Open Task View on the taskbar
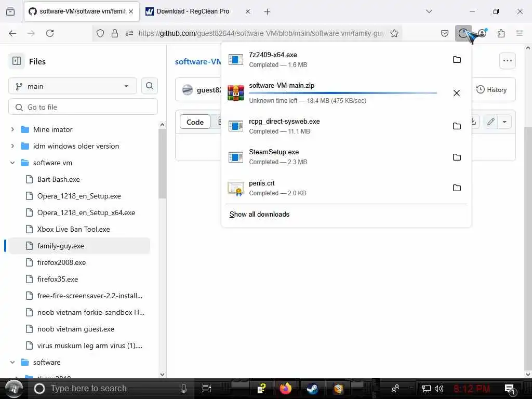532x399 pixels. pyautogui.click(x=206, y=389)
